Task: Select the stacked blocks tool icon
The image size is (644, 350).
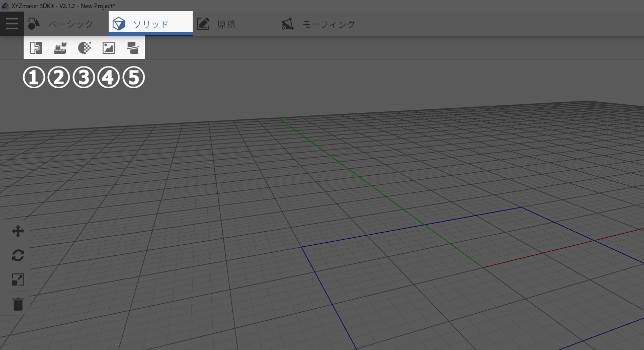Action: click(x=60, y=48)
